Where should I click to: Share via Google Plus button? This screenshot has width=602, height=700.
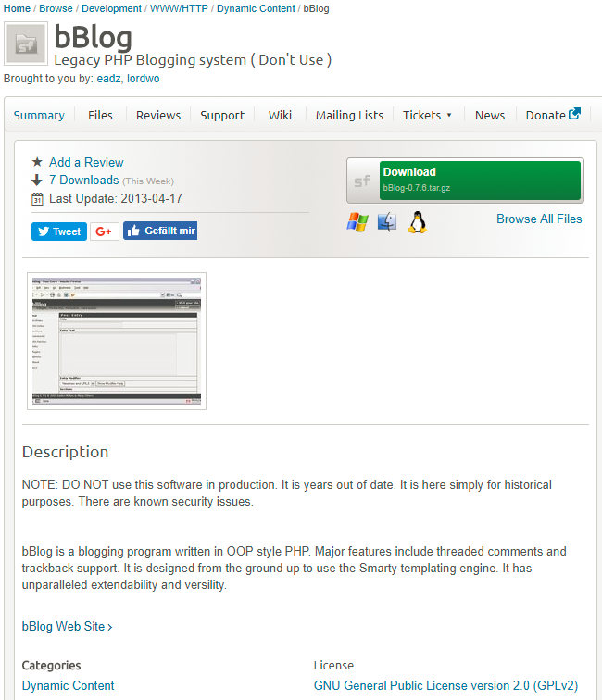pos(105,231)
